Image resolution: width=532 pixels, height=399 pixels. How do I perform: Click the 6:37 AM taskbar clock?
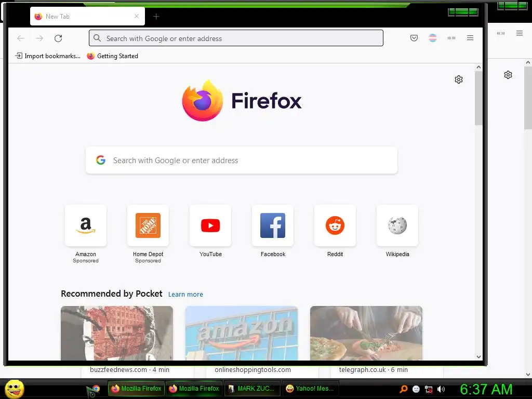(x=486, y=389)
